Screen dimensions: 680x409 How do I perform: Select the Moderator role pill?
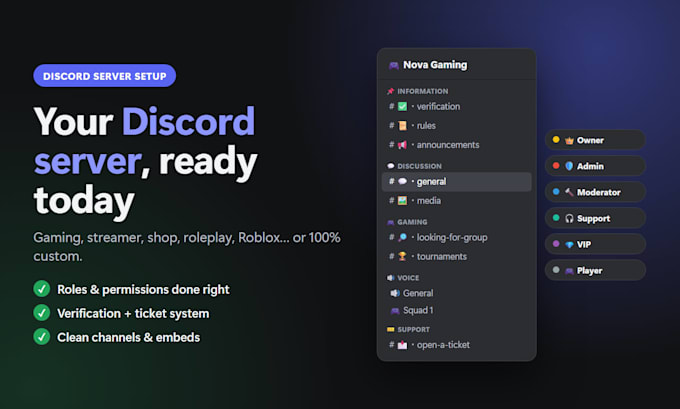pos(595,192)
